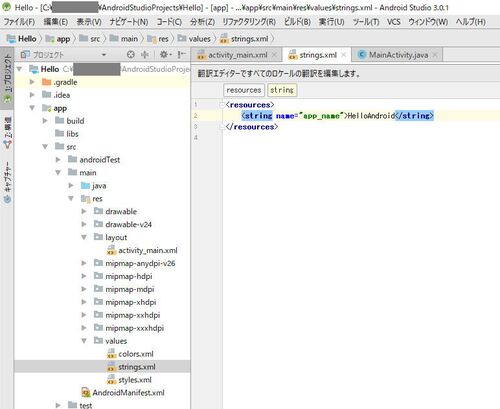
Task: Click the main breadcrumb in navigation bar
Action: pyautogui.click(x=124, y=39)
